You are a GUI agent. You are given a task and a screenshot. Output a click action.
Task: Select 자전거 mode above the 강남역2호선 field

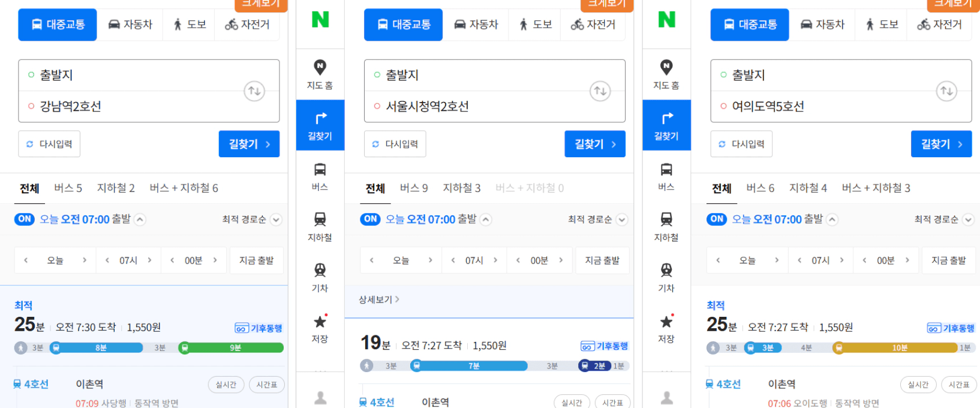247,25
